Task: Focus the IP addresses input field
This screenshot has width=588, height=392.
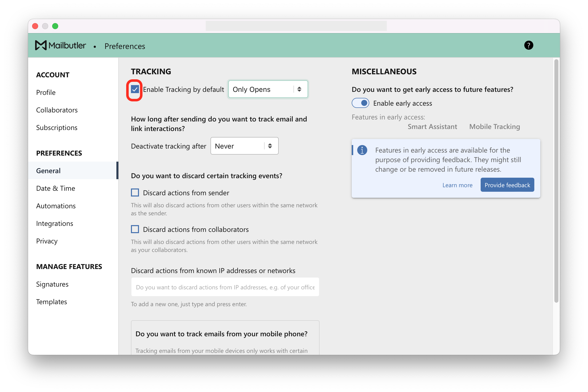Action: click(225, 287)
